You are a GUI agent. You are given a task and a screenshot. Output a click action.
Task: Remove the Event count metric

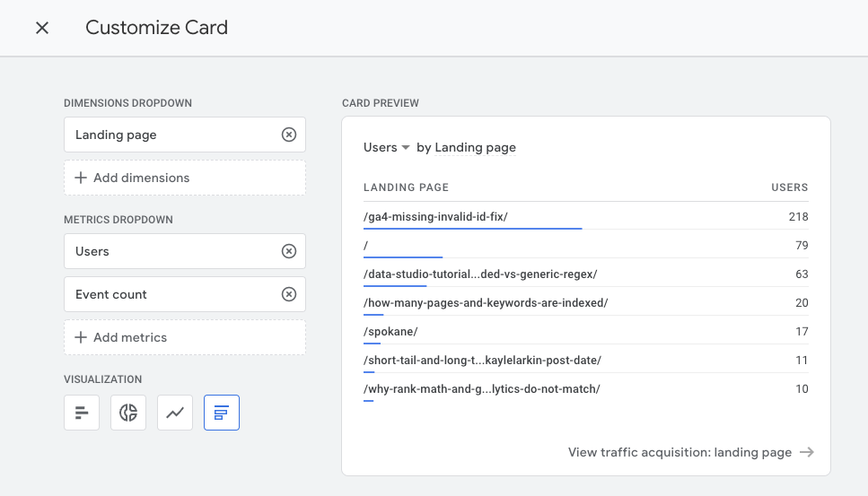(x=288, y=294)
